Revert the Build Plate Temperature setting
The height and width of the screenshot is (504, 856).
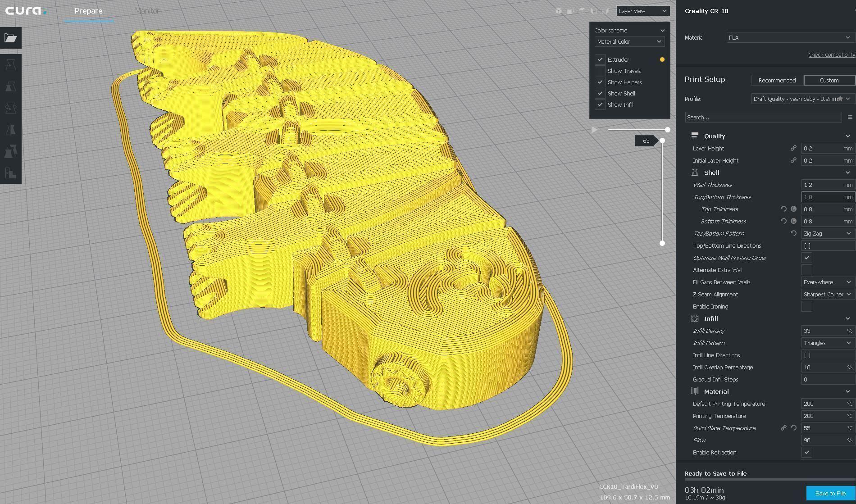(793, 428)
